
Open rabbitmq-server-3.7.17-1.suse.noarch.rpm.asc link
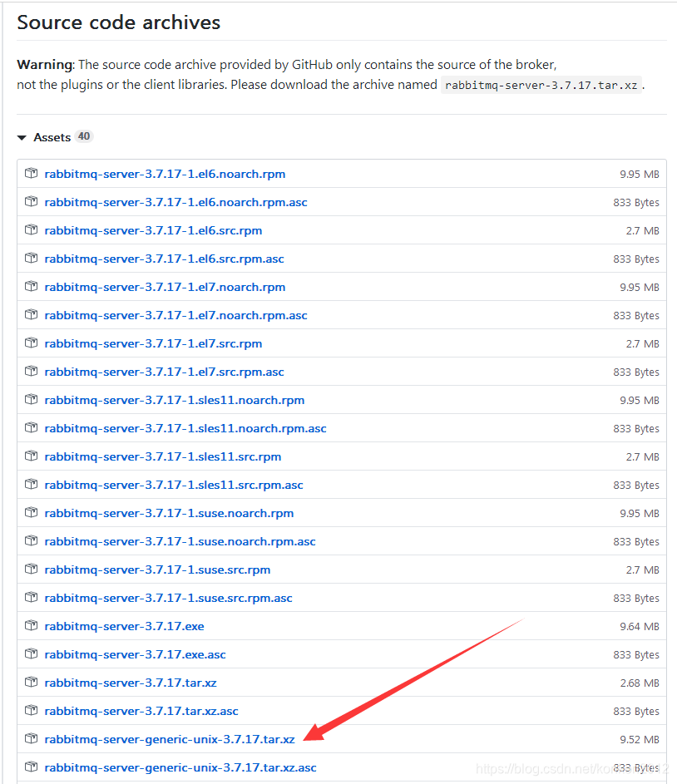pyautogui.click(x=180, y=541)
